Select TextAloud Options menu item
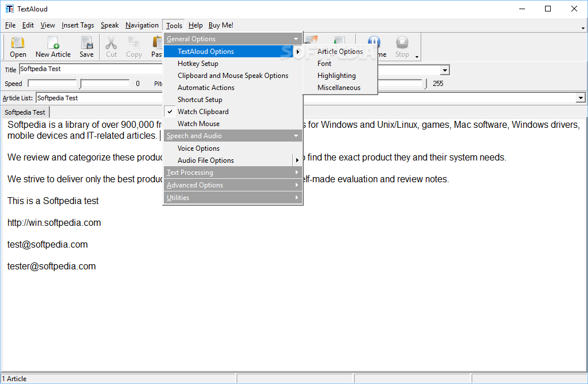588x384 pixels. click(233, 52)
